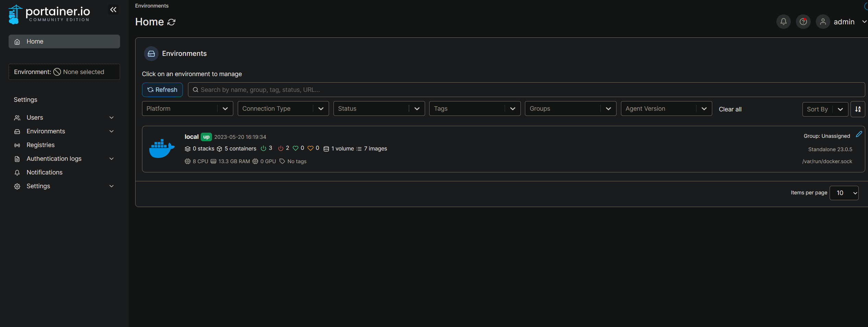Viewport: 868px width, 327px height.
Task: Collapse the sidebar with double-chevron icon
Action: pyautogui.click(x=113, y=10)
